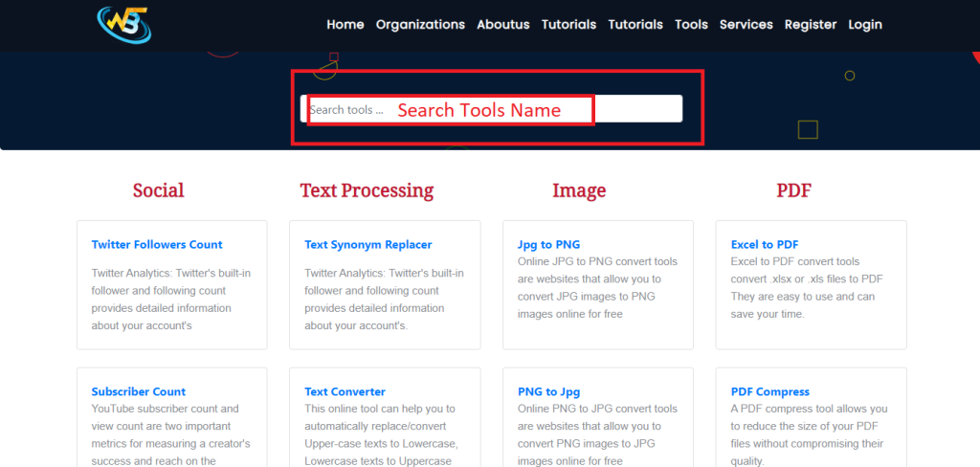Click the 'A PDF compress tool allows you' description

point(810,434)
